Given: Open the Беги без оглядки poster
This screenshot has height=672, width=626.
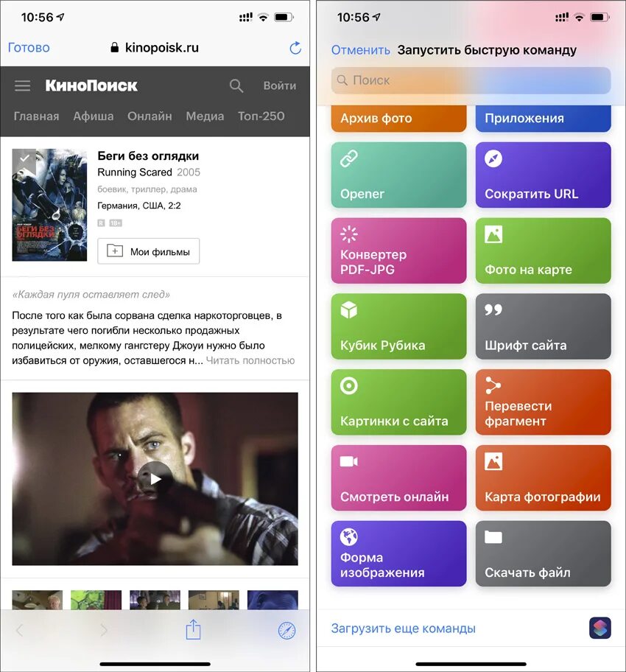Looking at the screenshot, I should pos(49,205).
